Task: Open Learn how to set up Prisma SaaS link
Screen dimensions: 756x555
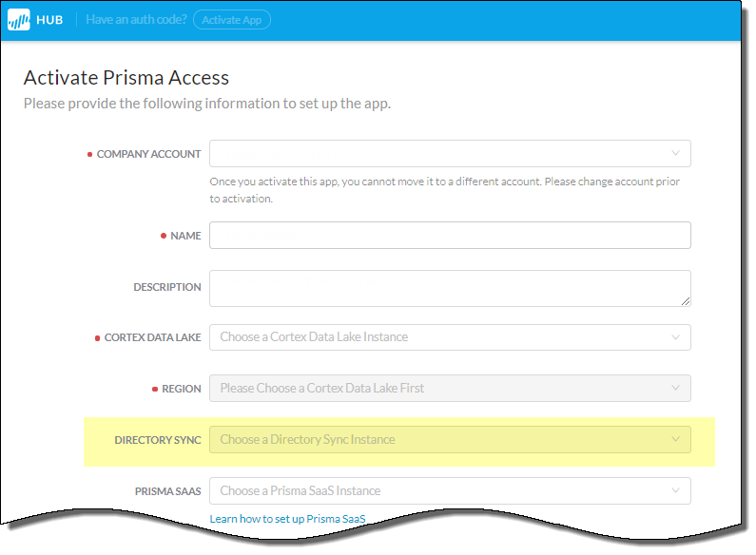Action: click(x=287, y=519)
